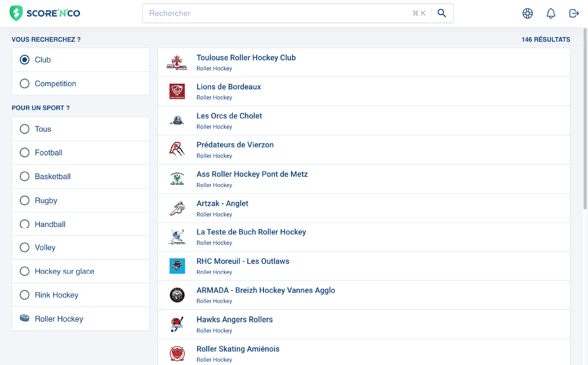Open Lions de Bordeaux link
This screenshot has width=588, height=365.
point(229,87)
